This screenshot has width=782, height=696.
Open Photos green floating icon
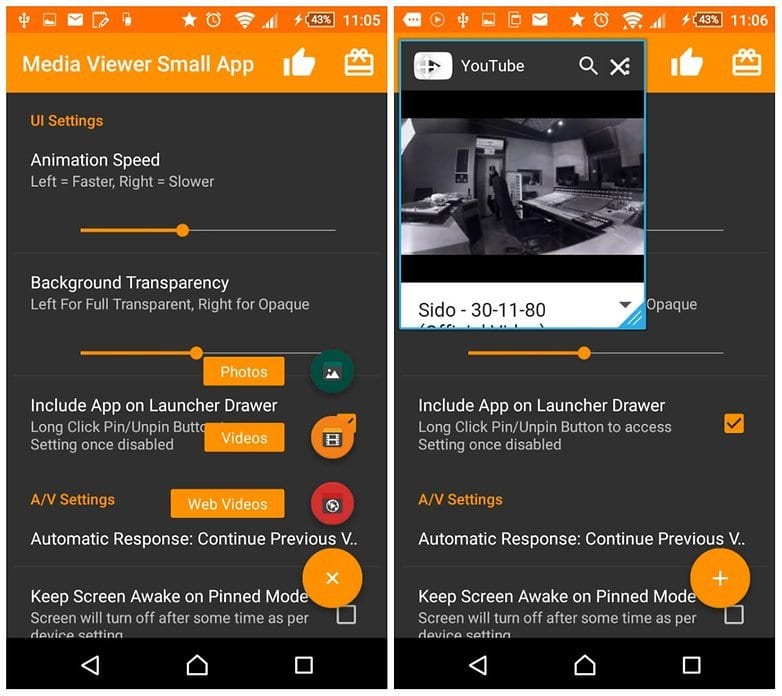click(332, 372)
